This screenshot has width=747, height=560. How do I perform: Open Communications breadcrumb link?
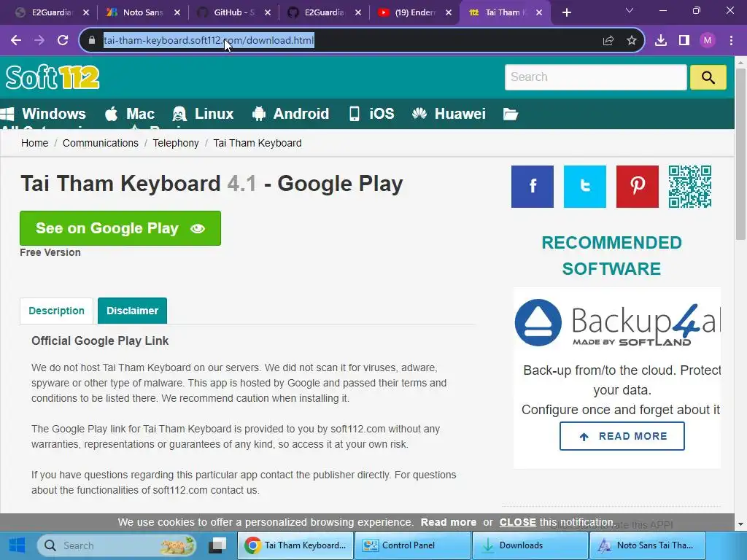click(101, 143)
